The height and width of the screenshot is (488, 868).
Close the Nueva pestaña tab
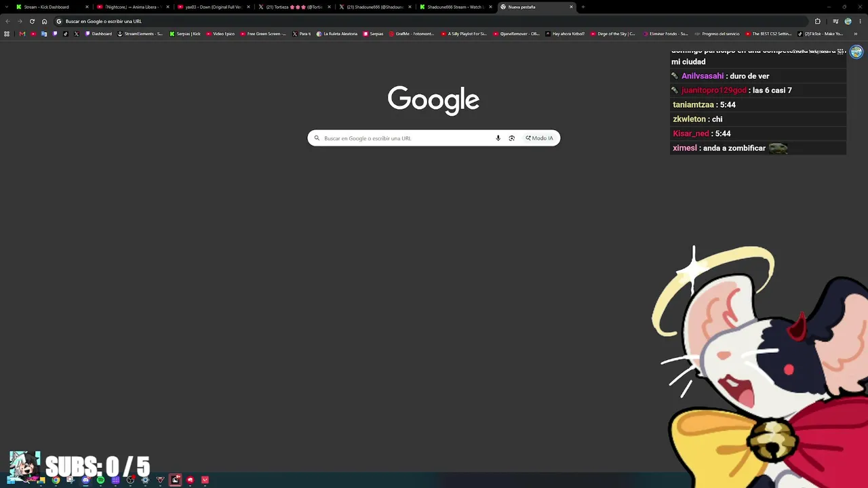tap(571, 7)
